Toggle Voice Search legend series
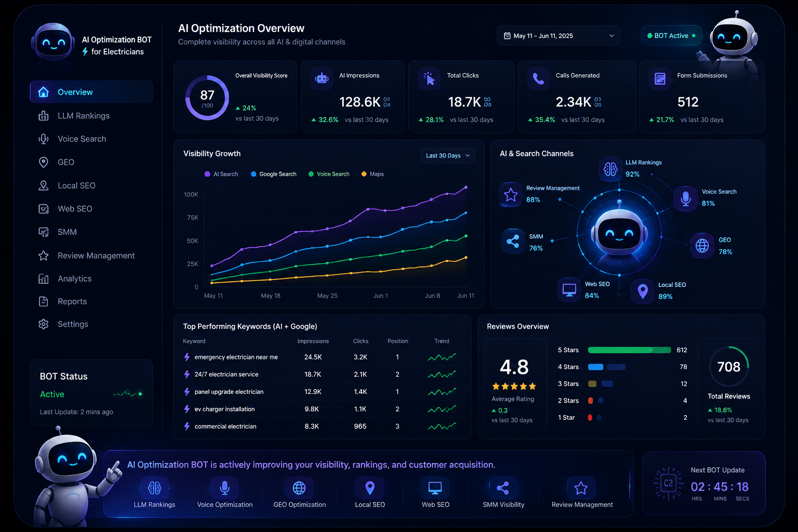The width and height of the screenshot is (798, 532). coord(329,174)
